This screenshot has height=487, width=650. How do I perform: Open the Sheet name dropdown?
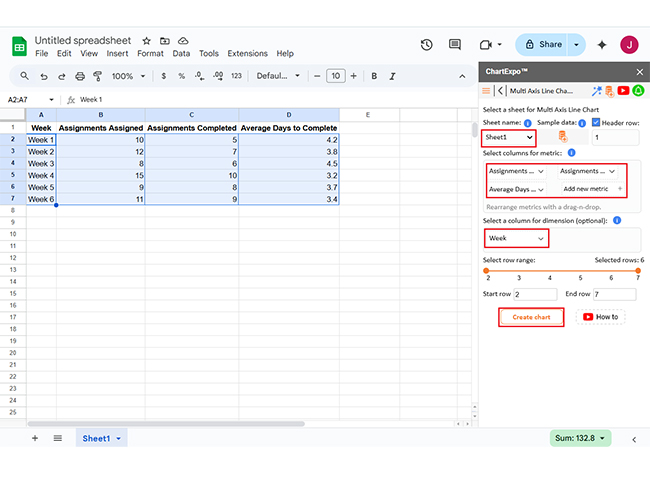click(509, 137)
